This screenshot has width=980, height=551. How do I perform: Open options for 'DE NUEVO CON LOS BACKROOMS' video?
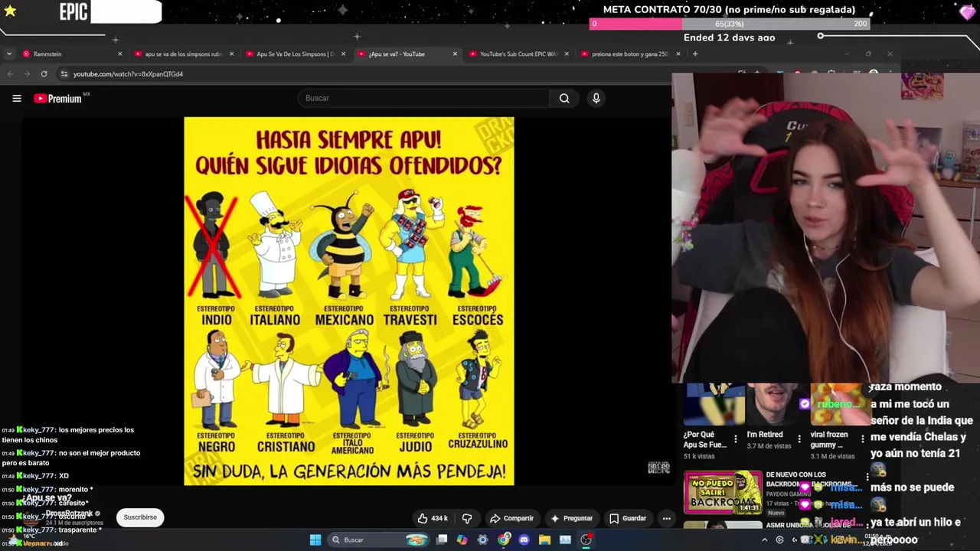pyautogui.click(x=867, y=477)
